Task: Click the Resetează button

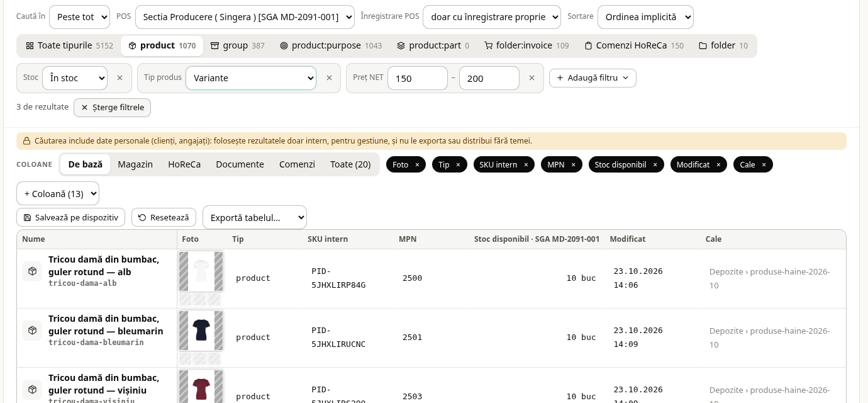Action: click(164, 217)
